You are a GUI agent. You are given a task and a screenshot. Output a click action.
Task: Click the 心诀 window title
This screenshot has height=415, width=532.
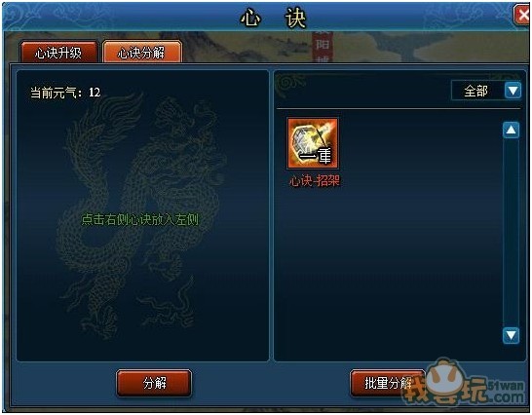(x=274, y=18)
